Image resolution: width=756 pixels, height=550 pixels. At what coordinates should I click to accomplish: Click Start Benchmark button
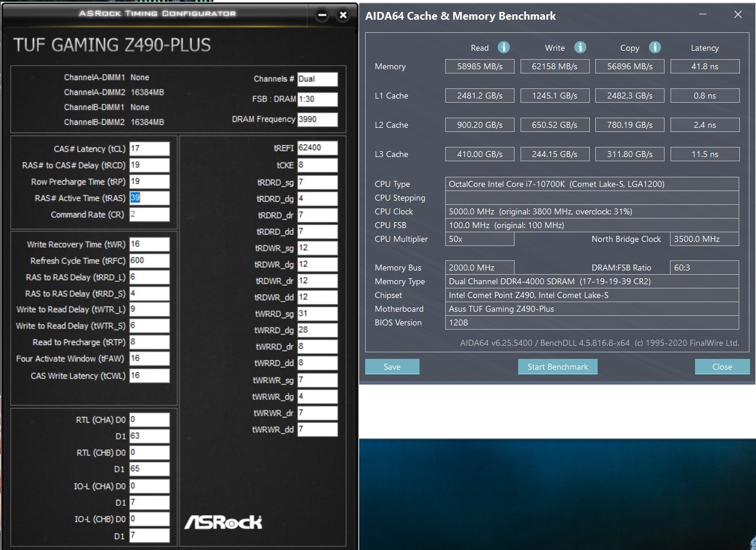558,367
